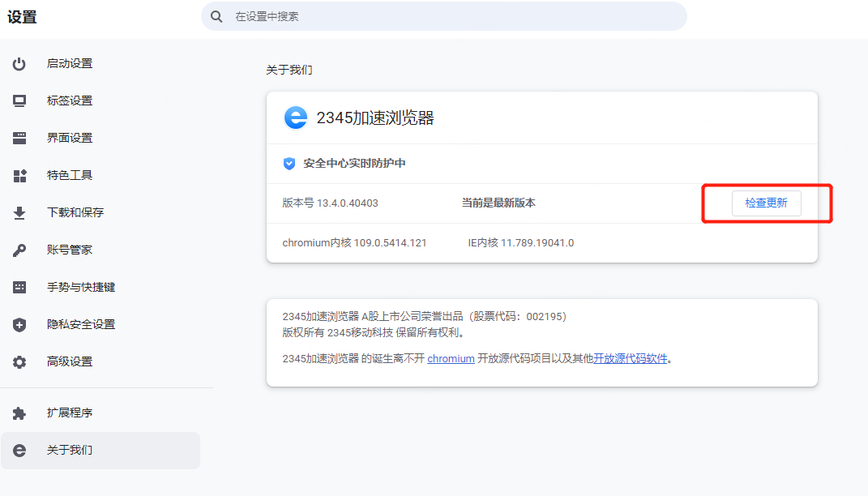Viewport: 868px width, 496px height.
Task: Open the chromium project link
Action: coord(451,358)
